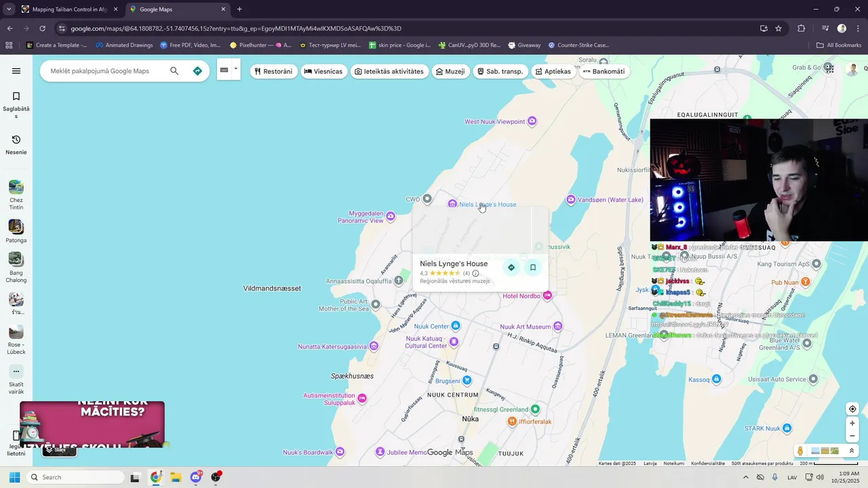This screenshot has height=488, width=868.
Task: Zoom in the map with plus
Action: point(852,424)
